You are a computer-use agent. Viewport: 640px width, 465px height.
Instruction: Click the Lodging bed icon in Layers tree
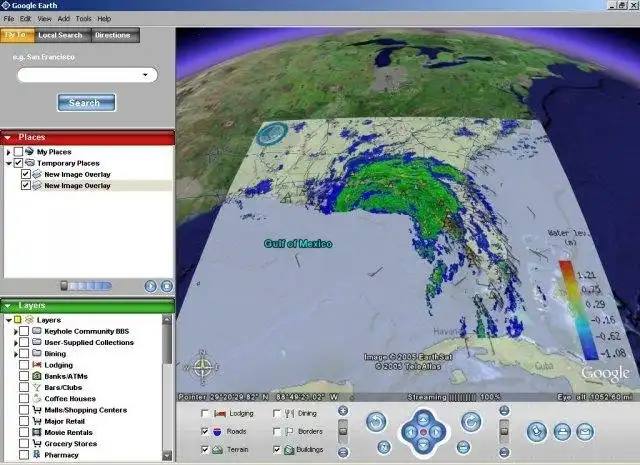[x=37, y=365]
